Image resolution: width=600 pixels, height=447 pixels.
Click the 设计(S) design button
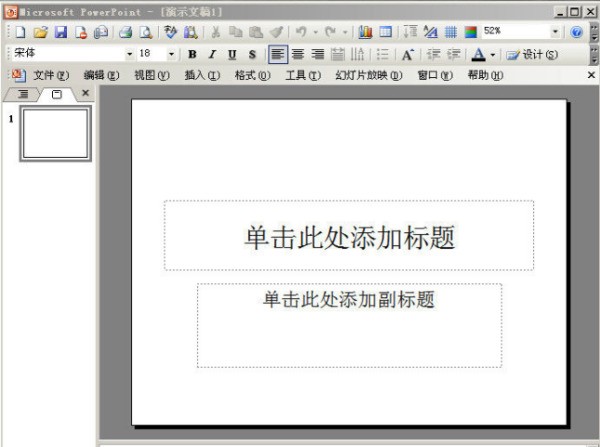(x=532, y=55)
